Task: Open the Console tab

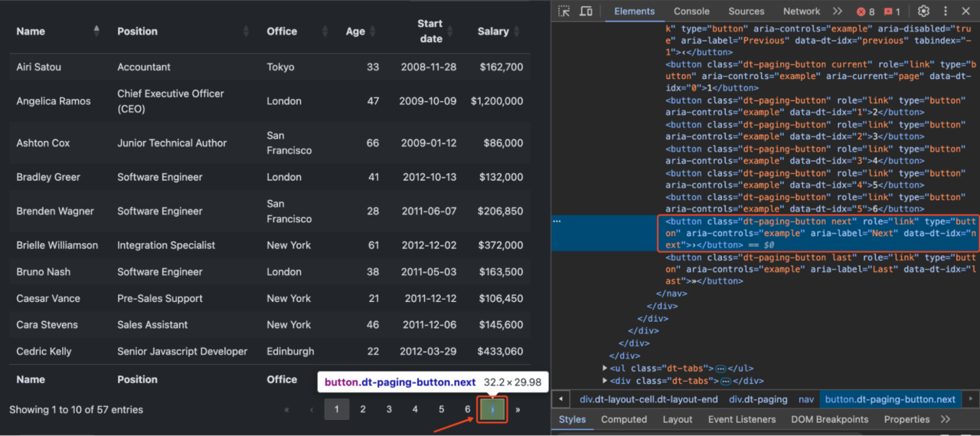Action: coord(691,11)
